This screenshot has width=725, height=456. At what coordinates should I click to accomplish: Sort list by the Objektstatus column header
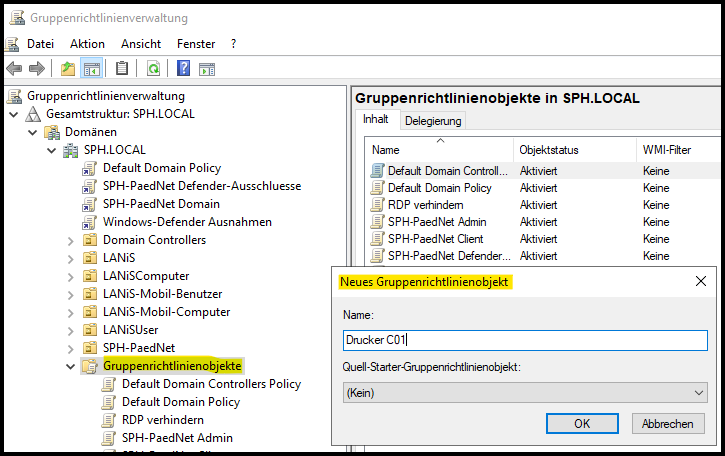(575, 150)
